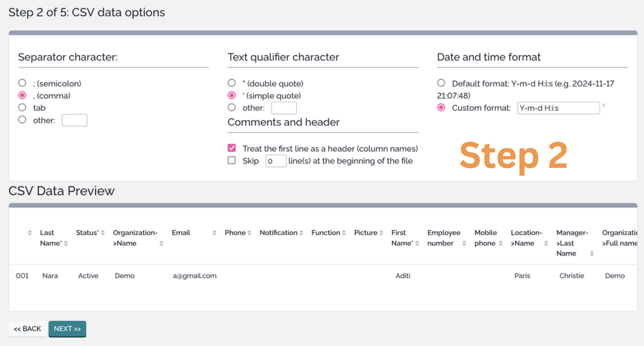The width and height of the screenshot is (644, 346).
Task: Click the custom date format field
Action: [x=558, y=108]
